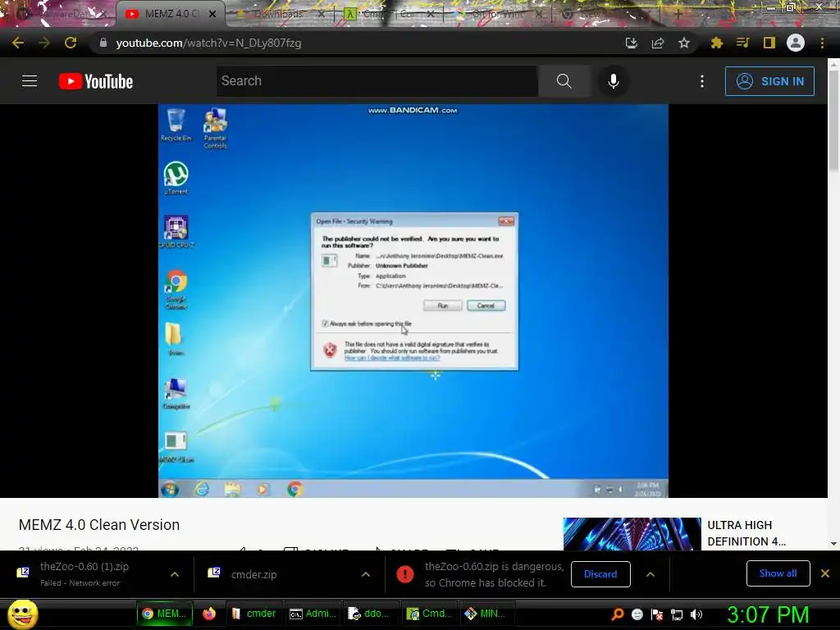This screenshot has width=840, height=630.
Task: Click the smiley face start button
Action: tap(22, 614)
